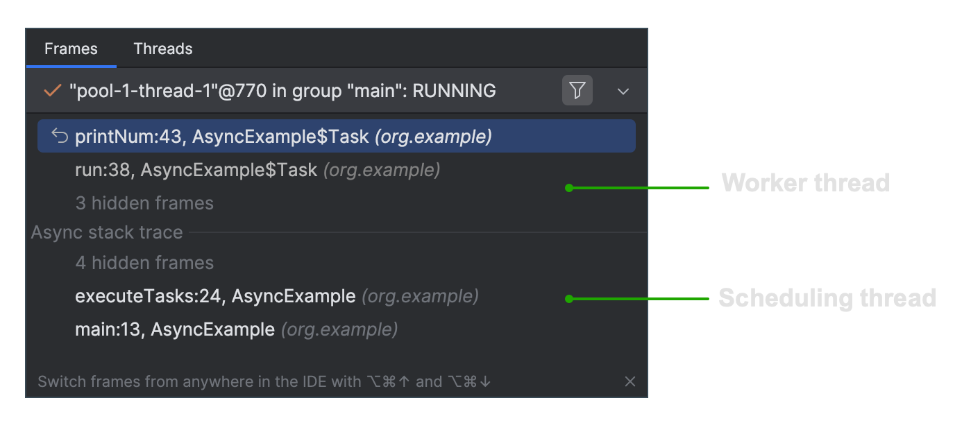Click the Async stack trace section label
980x423 pixels.
pyautogui.click(x=106, y=232)
